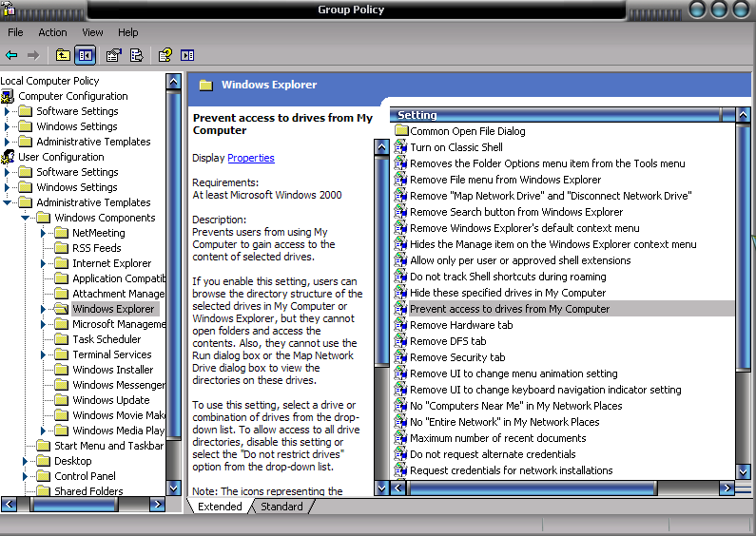Click the Up one level folder icon

(x=63, y=55)
